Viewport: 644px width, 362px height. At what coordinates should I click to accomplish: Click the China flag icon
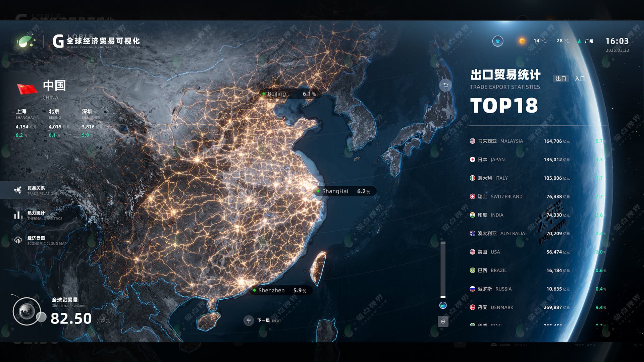click(27, 89)
